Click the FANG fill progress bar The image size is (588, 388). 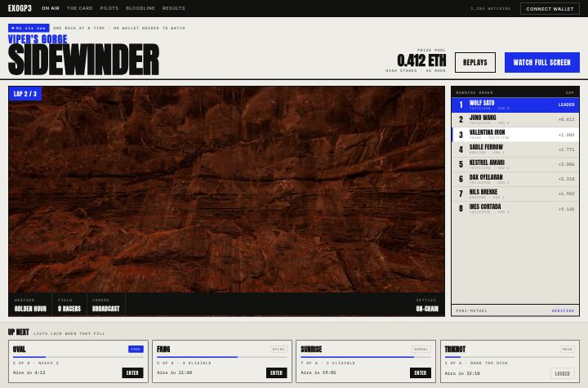pyautogui.click(x=222, y=357)
